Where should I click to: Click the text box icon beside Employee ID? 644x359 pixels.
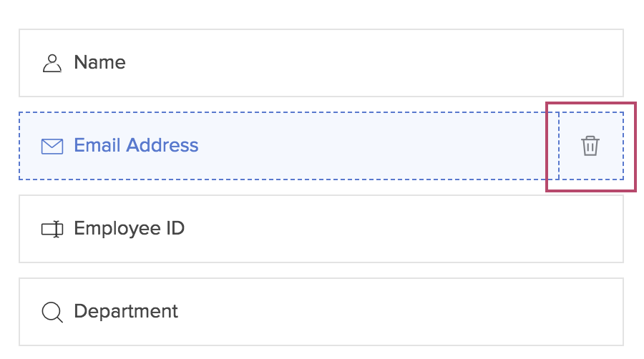[52, 230]
